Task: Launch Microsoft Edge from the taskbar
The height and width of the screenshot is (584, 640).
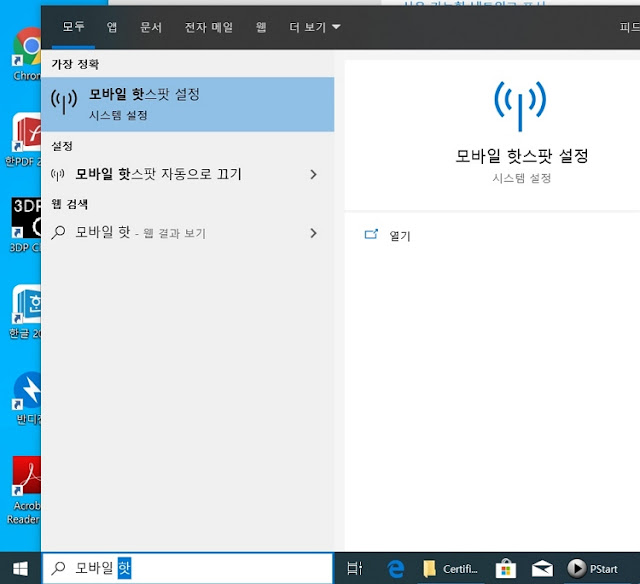Action: coord(396,568)
